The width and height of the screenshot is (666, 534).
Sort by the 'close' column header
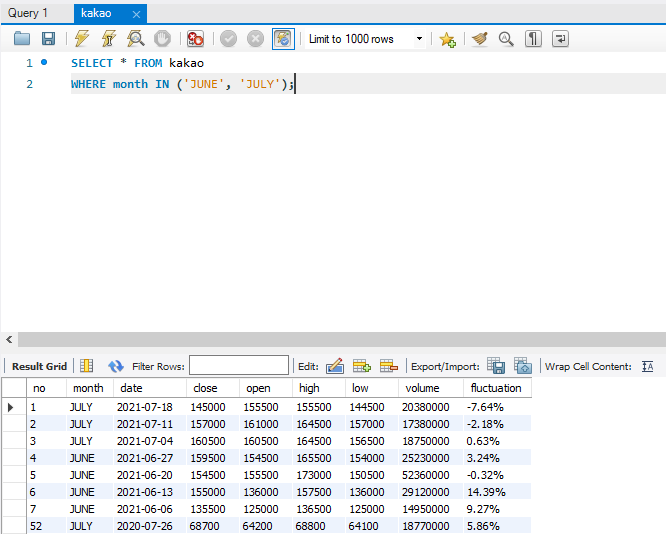pyautogui.click(x=213, y=388)
